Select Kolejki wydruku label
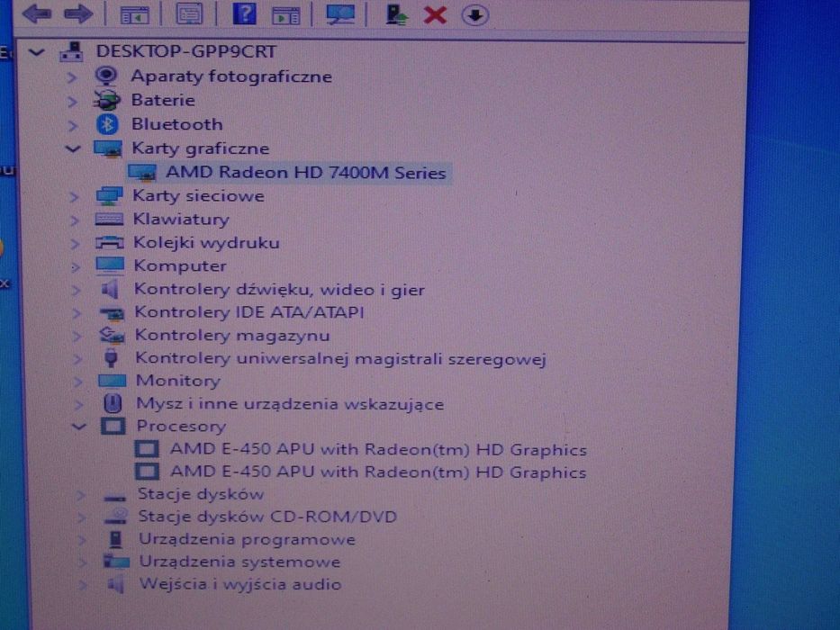840x630 pixels. pyautogui.click(x=206, y=243)
